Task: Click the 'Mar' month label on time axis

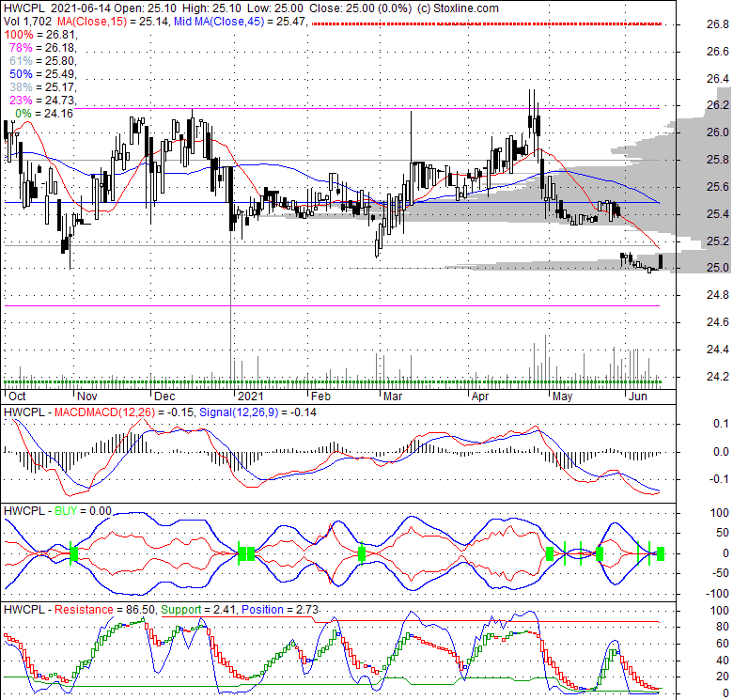Action: click(392, 397)
